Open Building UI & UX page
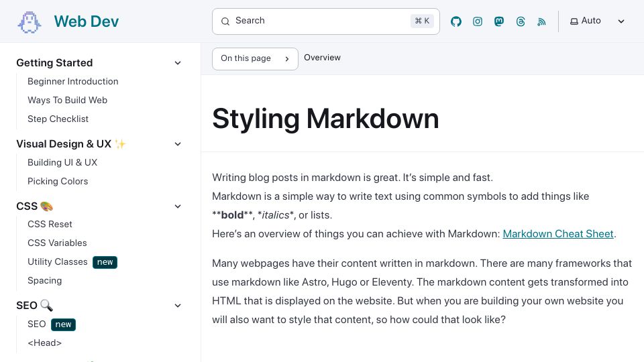 (x=62, y=162)
